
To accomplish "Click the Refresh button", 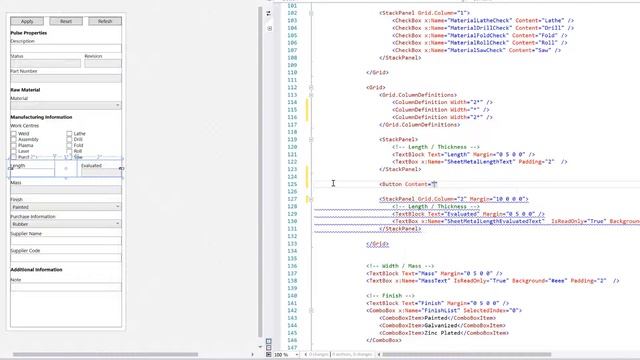I will tap(105, 21).
